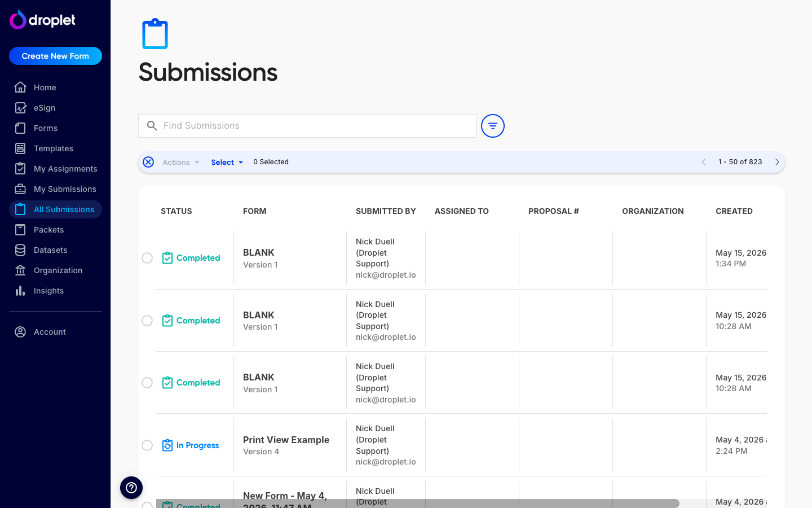This screenshot has width=812, height=508.
Task: Navigate to Home in sidebar
Action: [55, 87]
